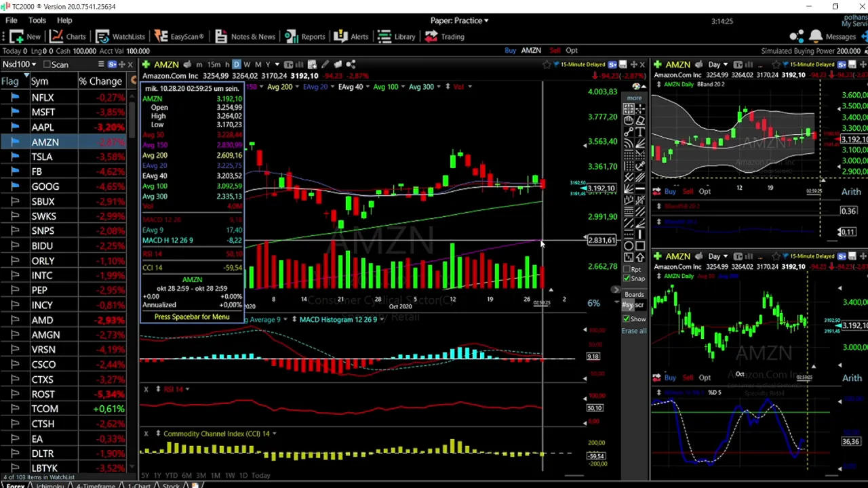Open the Alerts toolbar button
Image resolution: width=868 pixels, height=488 pixels.
pyautogui.click(x=351, y=37)
